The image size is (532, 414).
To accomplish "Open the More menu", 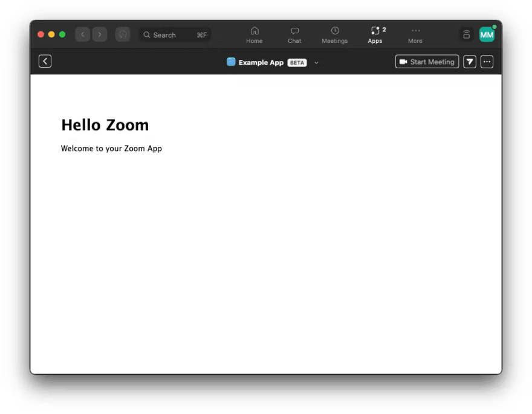I will pos(415,35).
